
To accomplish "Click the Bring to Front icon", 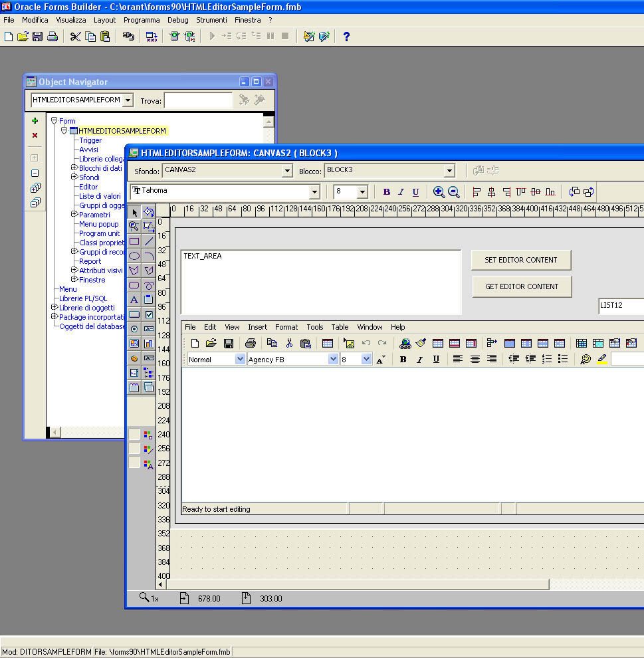I will [x=574, y=192].
